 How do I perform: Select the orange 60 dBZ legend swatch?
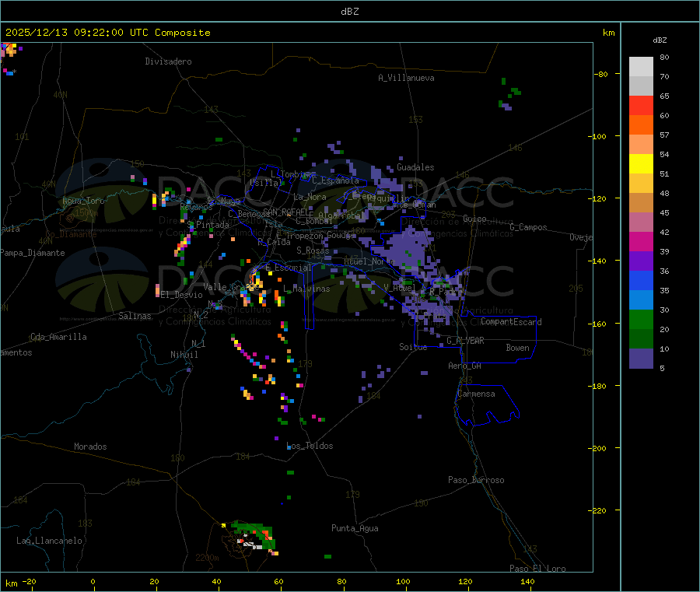[x=641, y=125]
